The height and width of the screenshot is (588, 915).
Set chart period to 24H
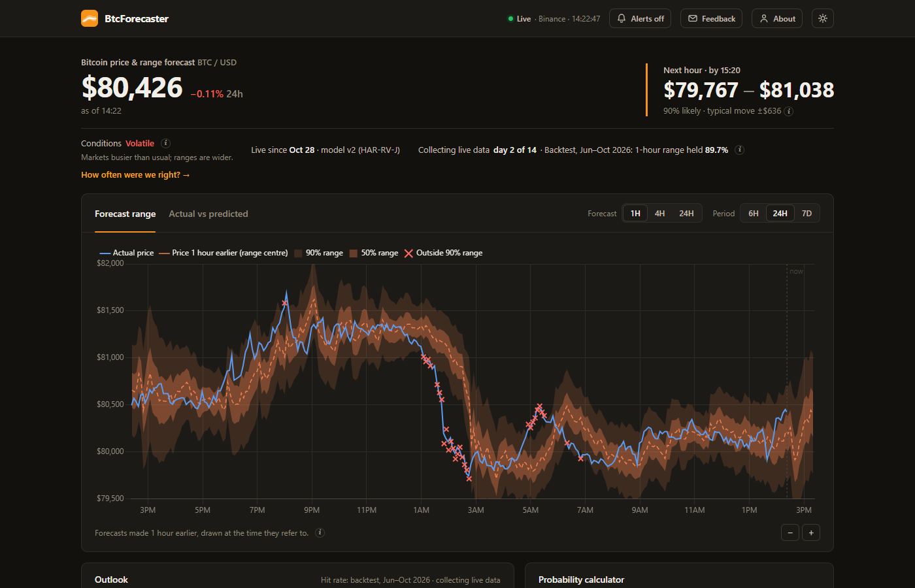(x=780, y=214)
